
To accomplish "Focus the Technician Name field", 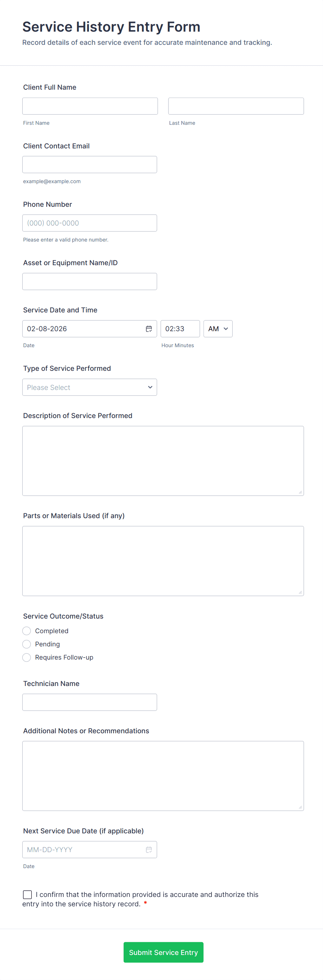I will click(x=89, y=702).
